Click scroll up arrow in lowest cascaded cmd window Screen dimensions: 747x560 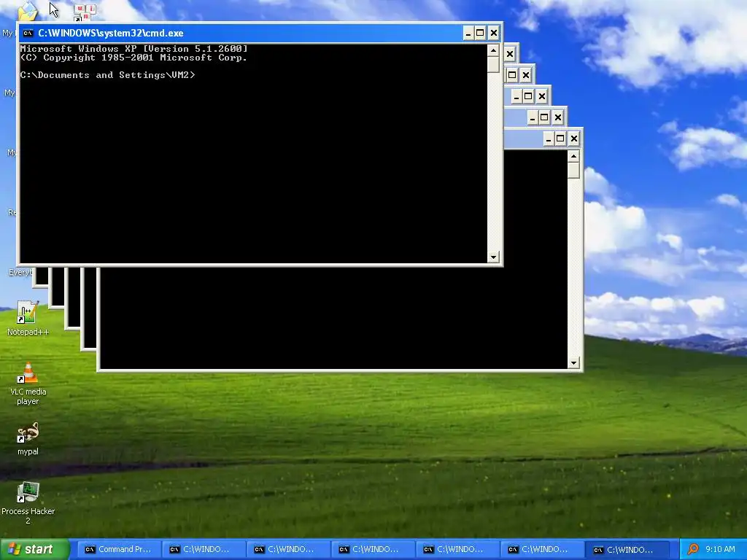573,156
